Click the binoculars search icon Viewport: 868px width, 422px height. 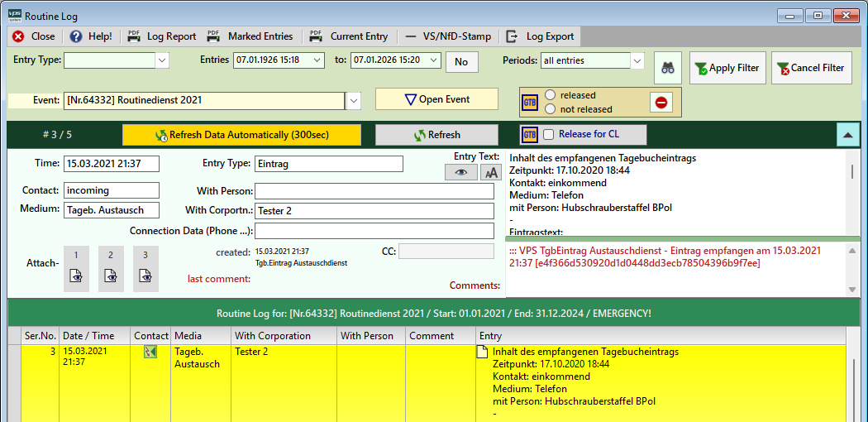tap(668, 68)
